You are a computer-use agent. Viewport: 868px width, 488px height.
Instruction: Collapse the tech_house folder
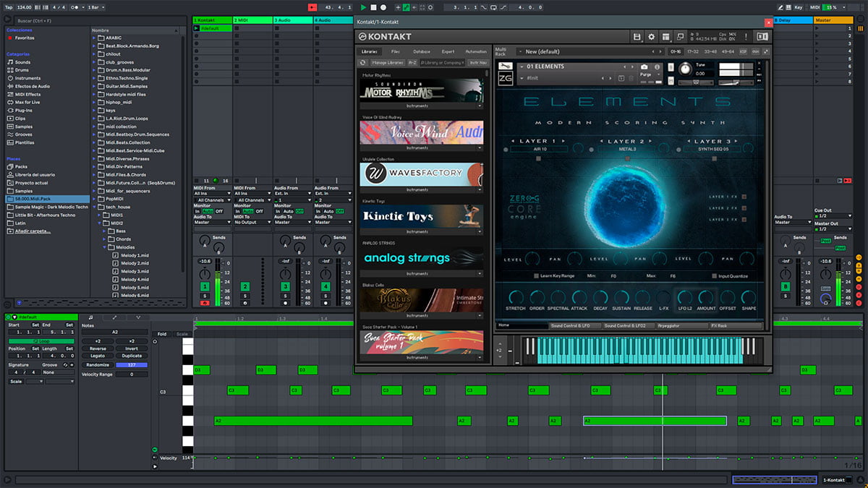[95, 207]
